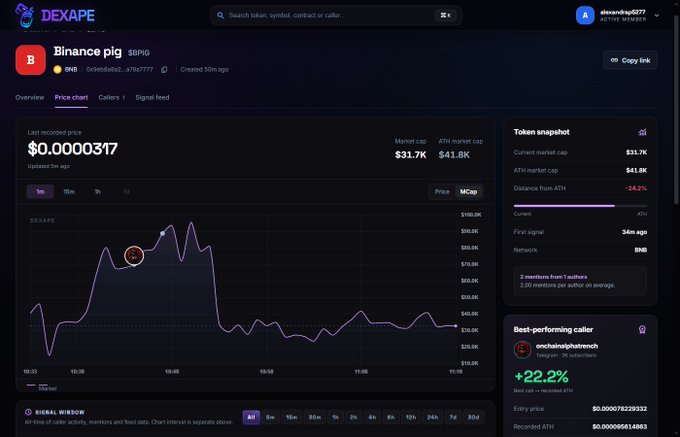Open the Callers tab

point(111,98)
